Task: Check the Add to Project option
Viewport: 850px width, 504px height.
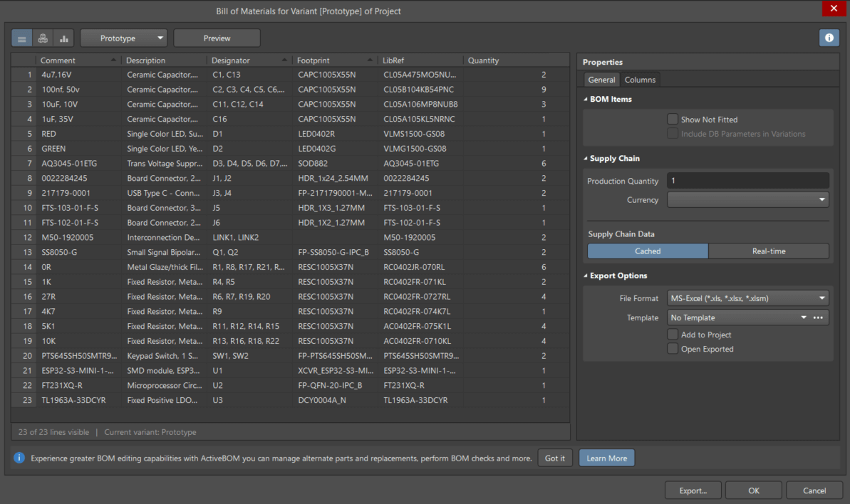Action: pyautogui.click(x=672, y=335)
